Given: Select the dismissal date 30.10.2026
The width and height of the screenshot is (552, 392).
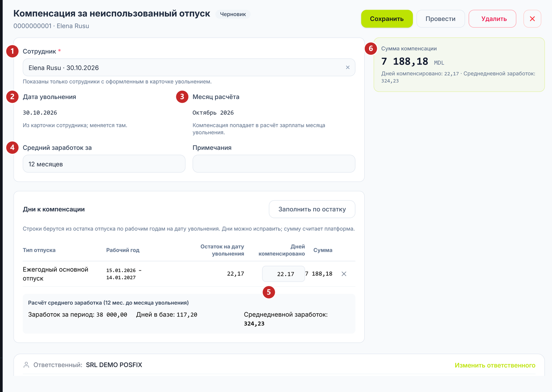Looking at the screenshot, I should 40,113.
